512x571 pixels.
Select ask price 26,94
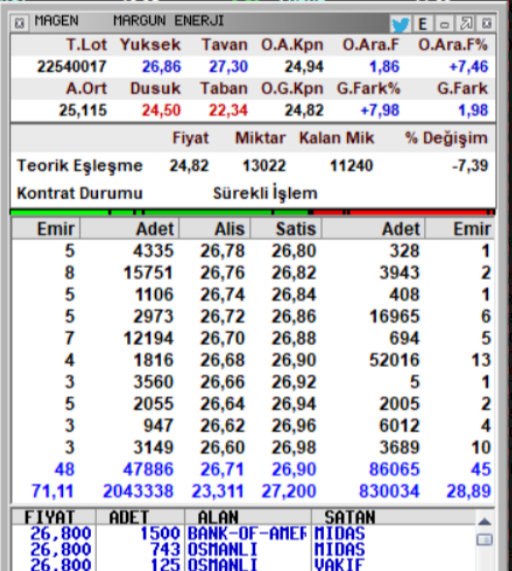(x=294, y=404)
